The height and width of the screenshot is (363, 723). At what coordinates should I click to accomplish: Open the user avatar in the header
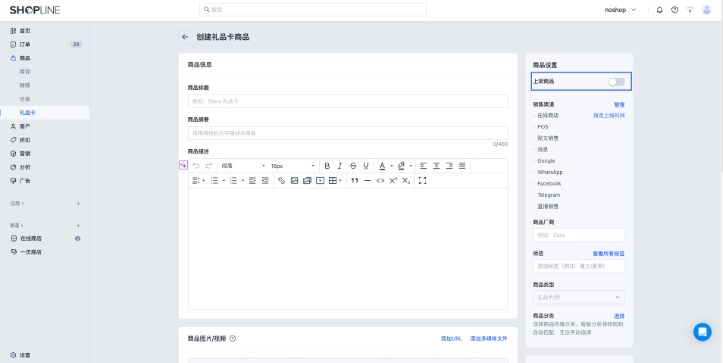(x=706, y=10)
